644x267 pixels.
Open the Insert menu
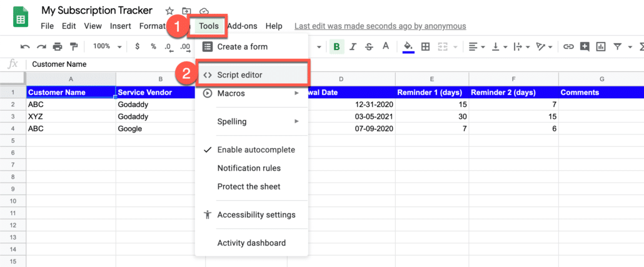[120, 26]
